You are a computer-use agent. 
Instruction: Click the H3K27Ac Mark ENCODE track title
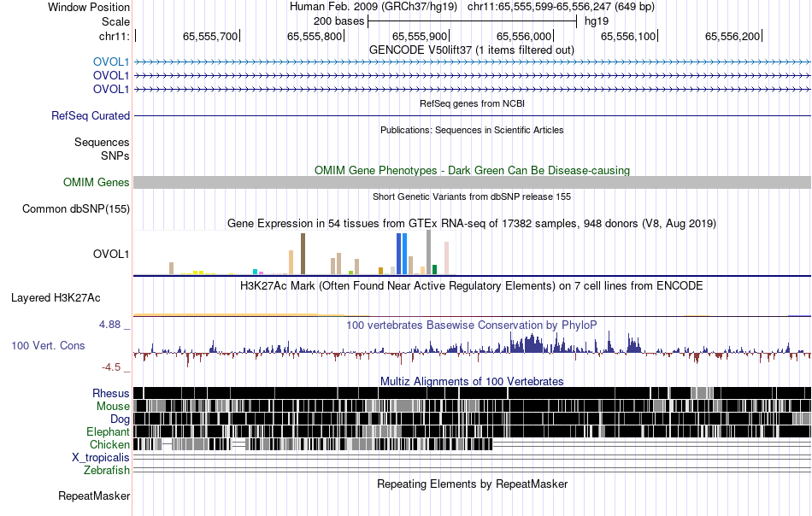tap(472, 285)
